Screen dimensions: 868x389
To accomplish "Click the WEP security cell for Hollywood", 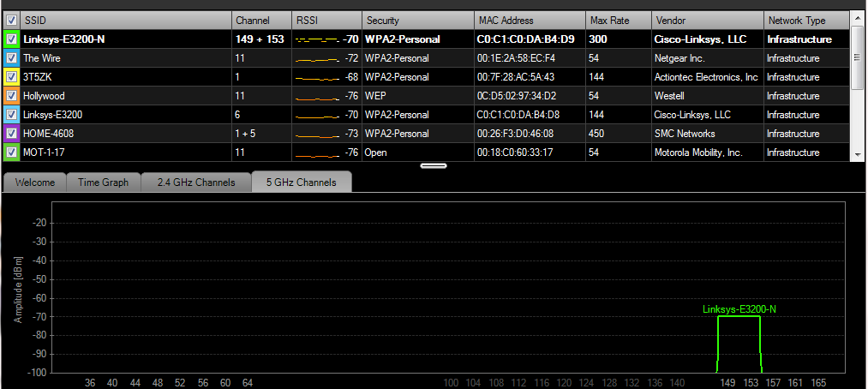I will pos(418,96).
